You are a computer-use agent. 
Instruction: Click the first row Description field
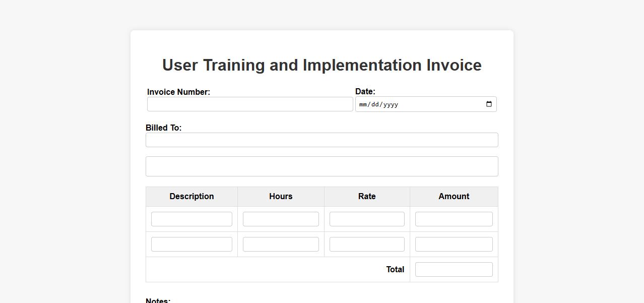191,219
